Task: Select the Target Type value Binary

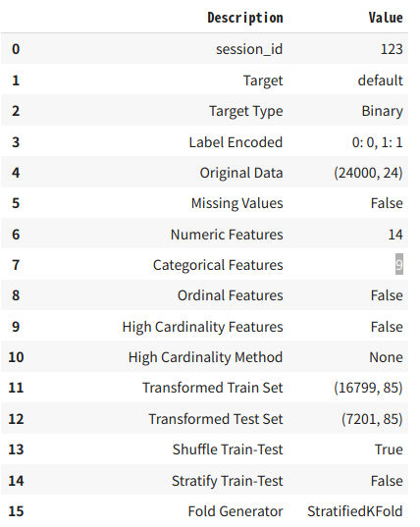Action: pyautogui.click(x=382, y=111)
